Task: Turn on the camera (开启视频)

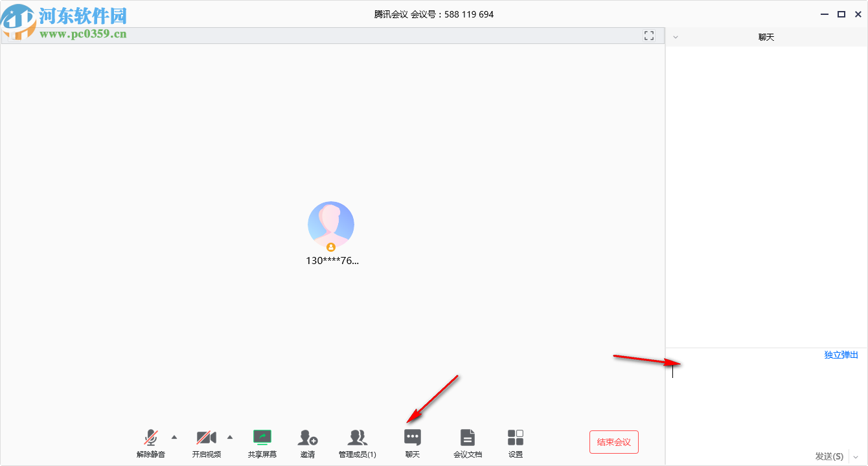Action: coord(206,443)
